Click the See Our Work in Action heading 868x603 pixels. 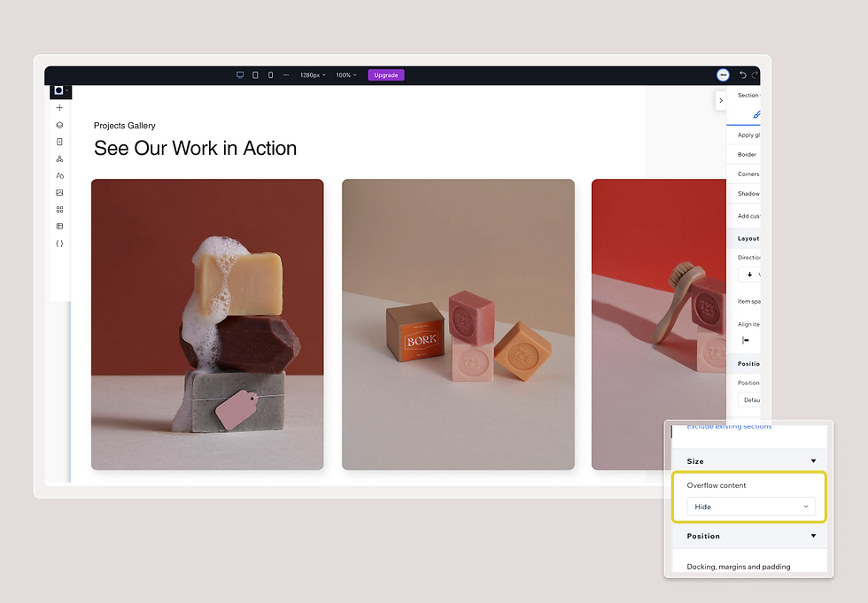coord(196,148)
